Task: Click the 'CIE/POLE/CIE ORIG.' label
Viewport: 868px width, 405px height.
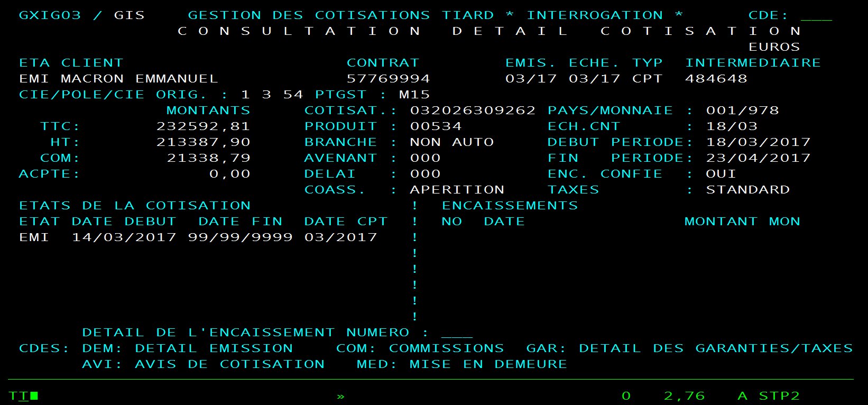Action: [113, 95]
